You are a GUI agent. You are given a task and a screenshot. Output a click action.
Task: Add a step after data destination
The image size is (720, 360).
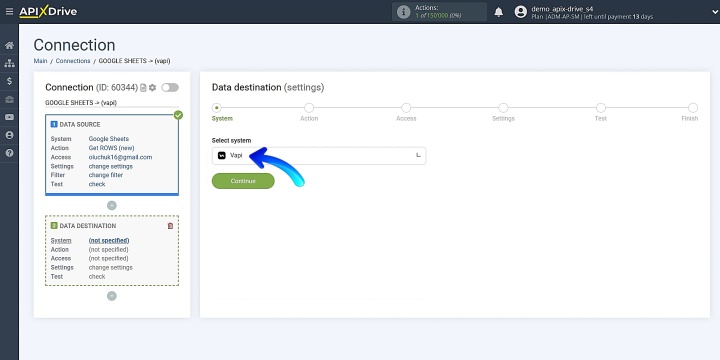112,296
